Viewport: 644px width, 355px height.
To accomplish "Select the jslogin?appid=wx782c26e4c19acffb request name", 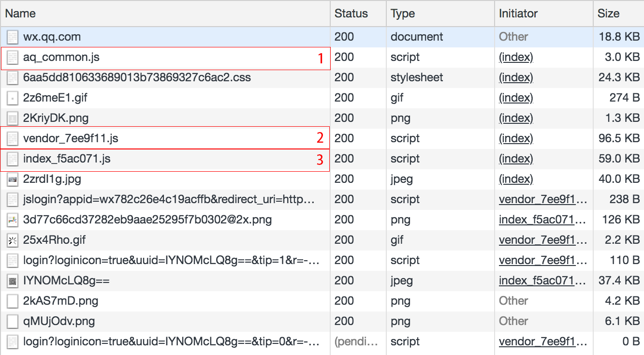I will [169, 200].
